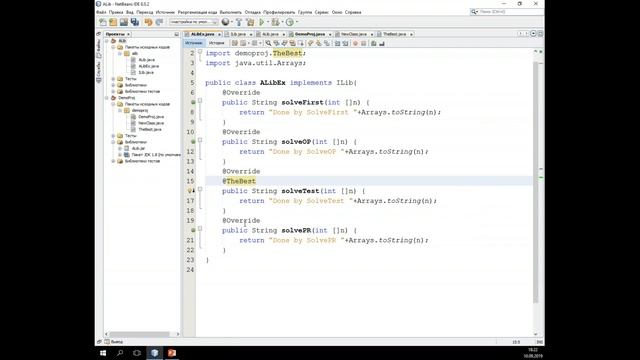640x360 pixels.
Task: Open ALibEx.java in the project tree
Action: point(149,66)
